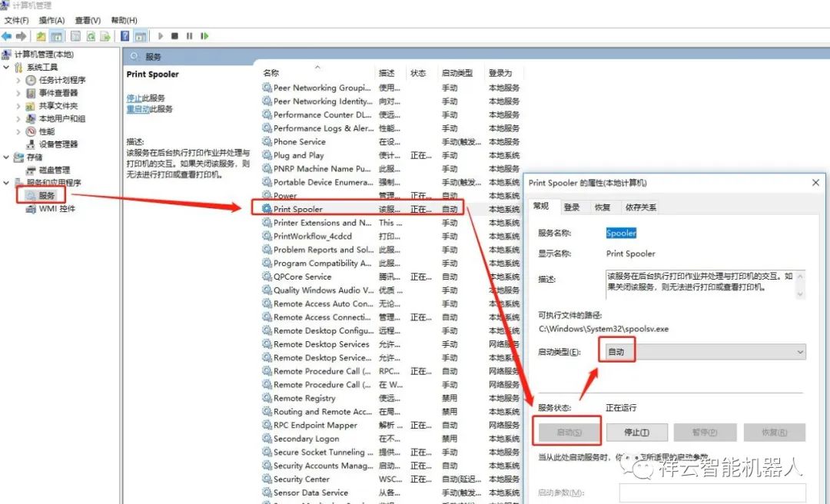Expand the 共享文件夹 node chevron
830x504 pixels.
tap(18, 106)
